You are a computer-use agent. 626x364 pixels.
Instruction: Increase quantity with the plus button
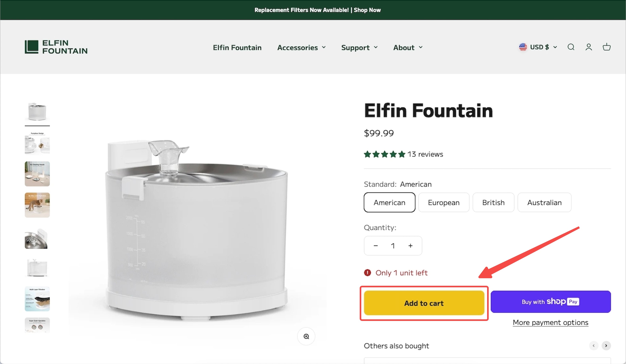pos(410,246)
